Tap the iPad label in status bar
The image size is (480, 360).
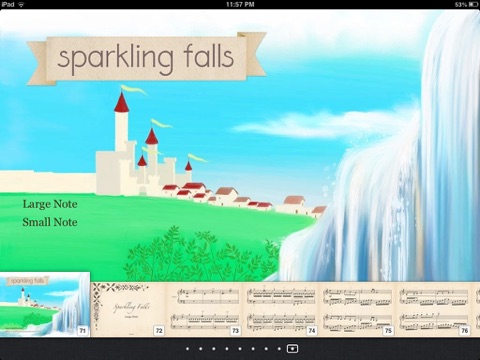click(8, 4)
